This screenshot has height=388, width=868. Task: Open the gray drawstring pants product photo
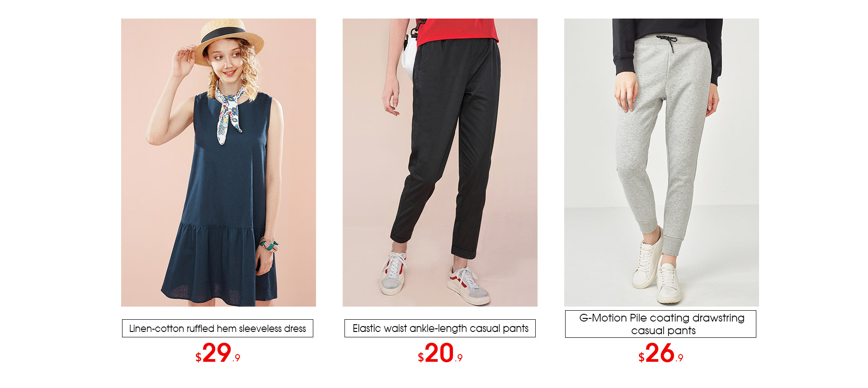pos(661,162)
